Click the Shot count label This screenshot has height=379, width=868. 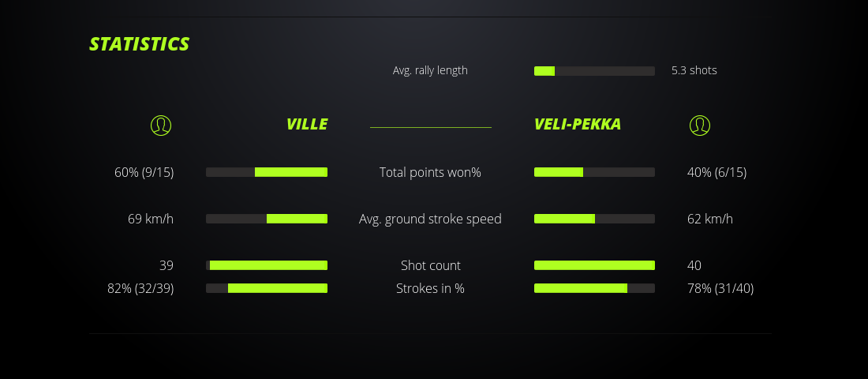click(430, 265)
